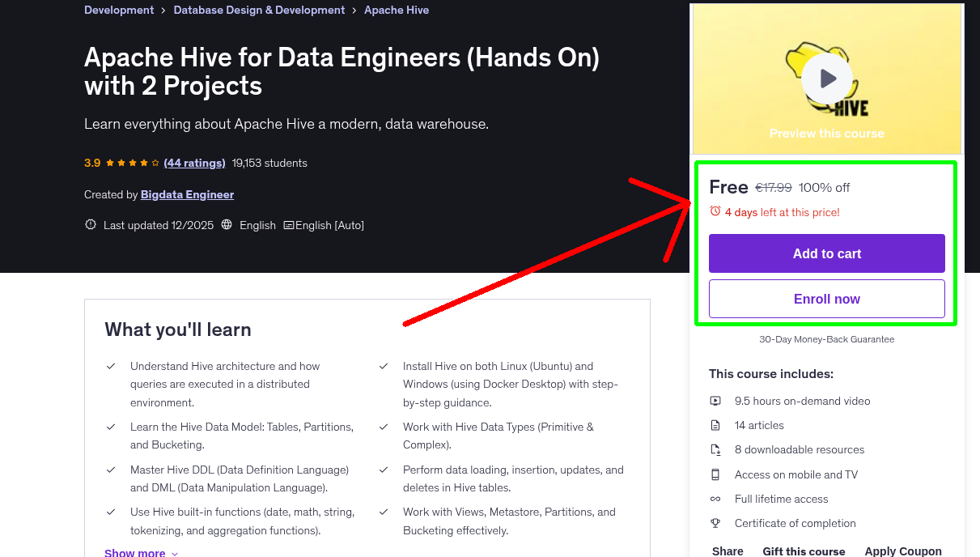Click Gift this course
Image resolution: width=980 pixels, height=557 pixels.
tap(804, 551)
